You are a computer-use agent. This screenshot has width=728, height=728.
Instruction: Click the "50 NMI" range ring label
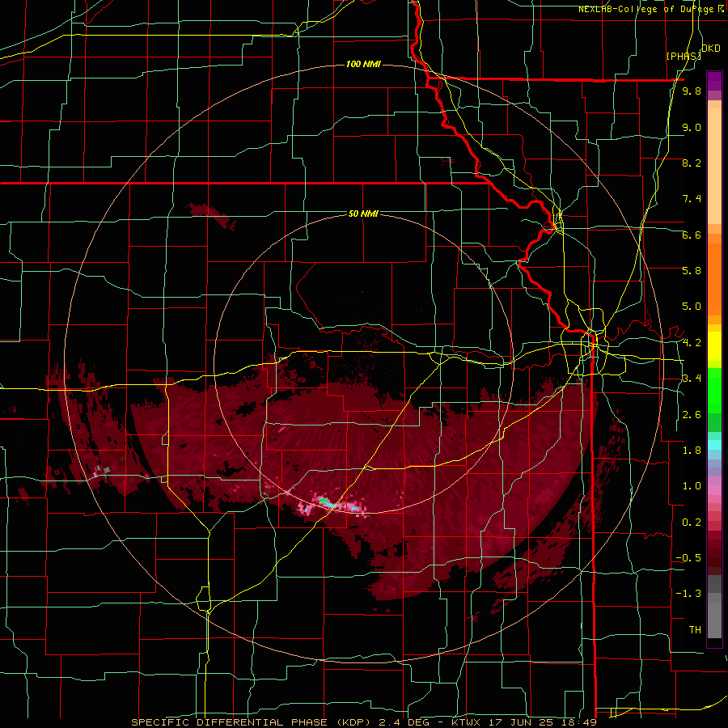coord(363,214)
